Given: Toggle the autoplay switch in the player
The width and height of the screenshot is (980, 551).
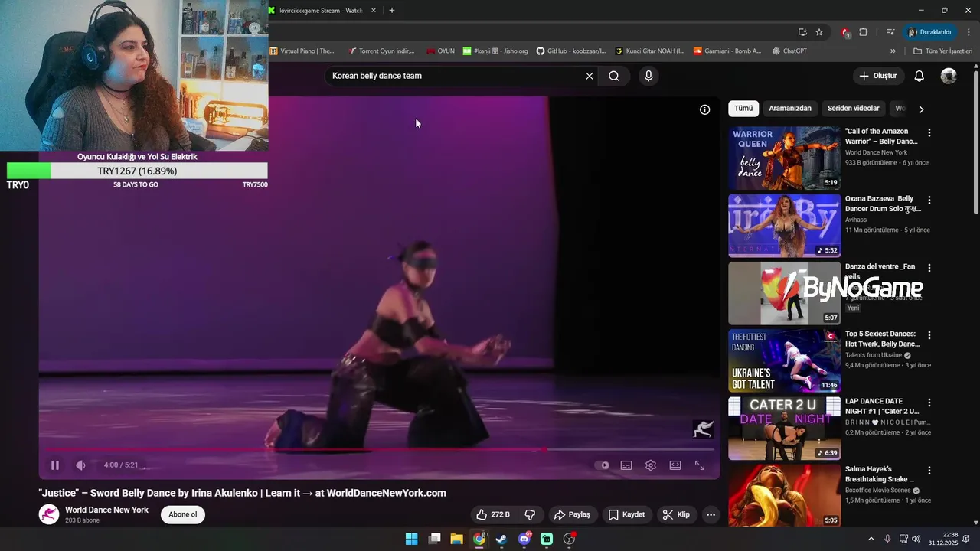Looking at the screenshot, I should click(x=604, y=465).
